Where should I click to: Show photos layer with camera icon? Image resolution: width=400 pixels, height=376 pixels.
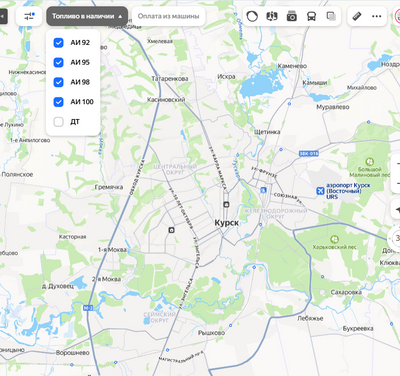coord(292,16)
